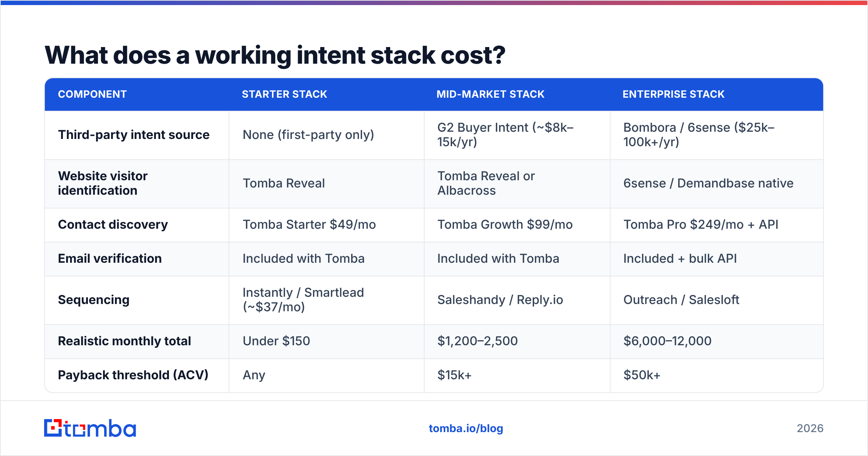The image size is (868, 456).
Task: Click the Tomba logo
Action: coord(90,428)
